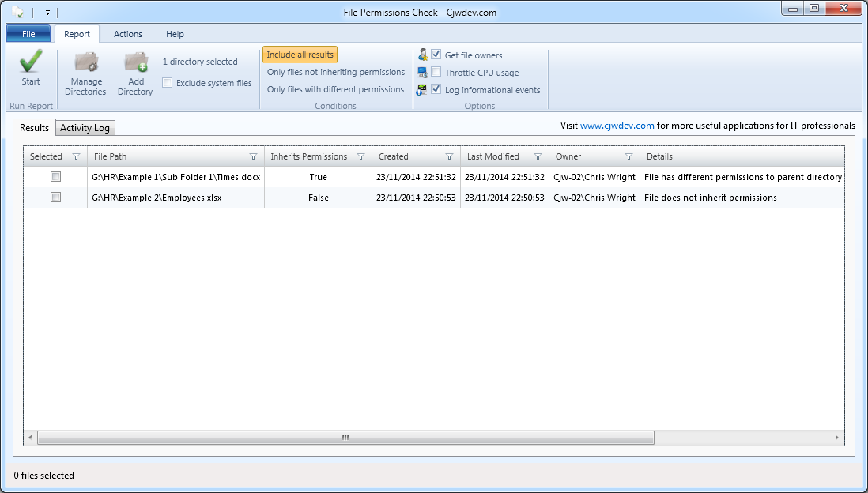
Task: Open the quick access toolbar dropdown arrow
Action: (x=47, y=13)
